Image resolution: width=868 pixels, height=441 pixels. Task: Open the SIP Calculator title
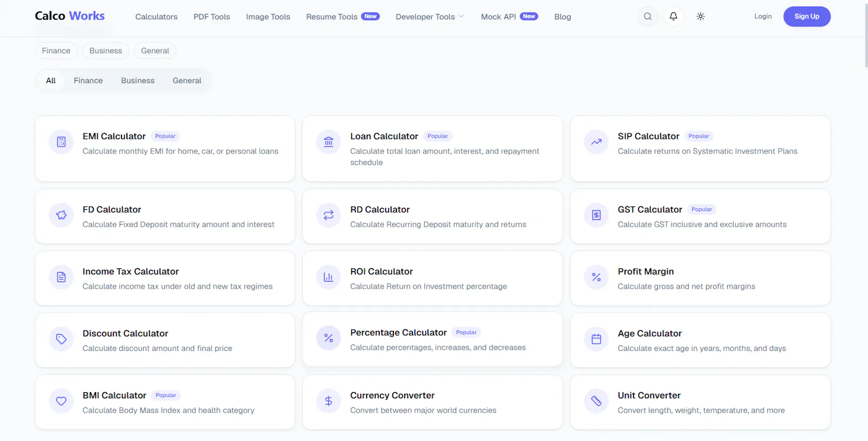click(x=648, y=136)
